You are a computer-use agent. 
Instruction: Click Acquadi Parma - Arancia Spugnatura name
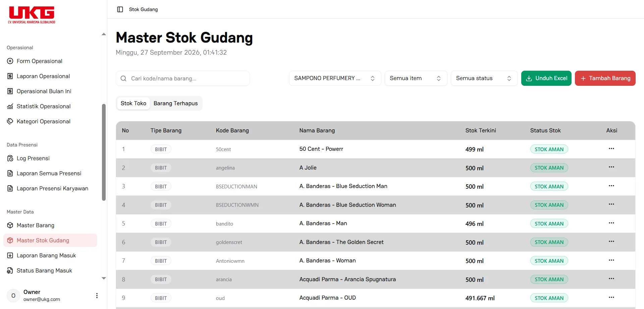click(347, 279)
